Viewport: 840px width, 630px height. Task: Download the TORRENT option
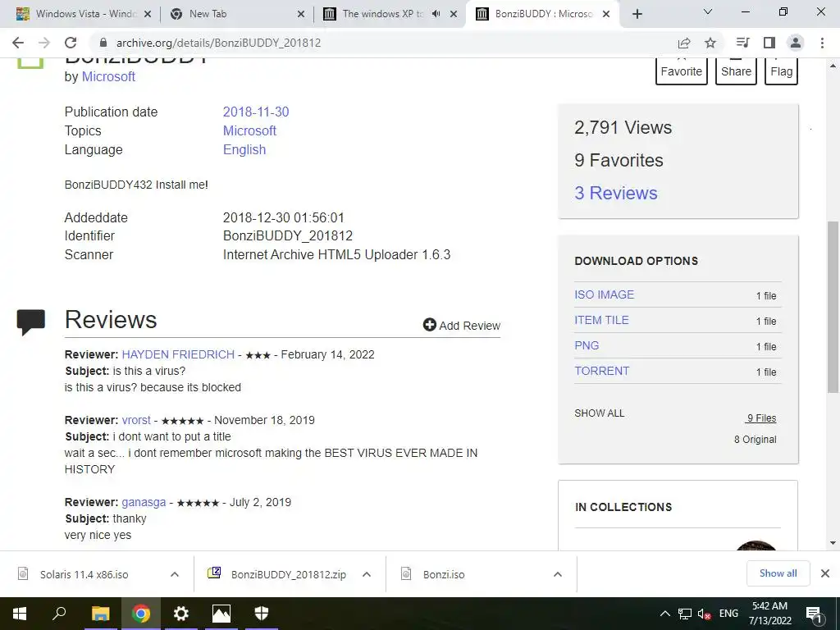(601, 372)
